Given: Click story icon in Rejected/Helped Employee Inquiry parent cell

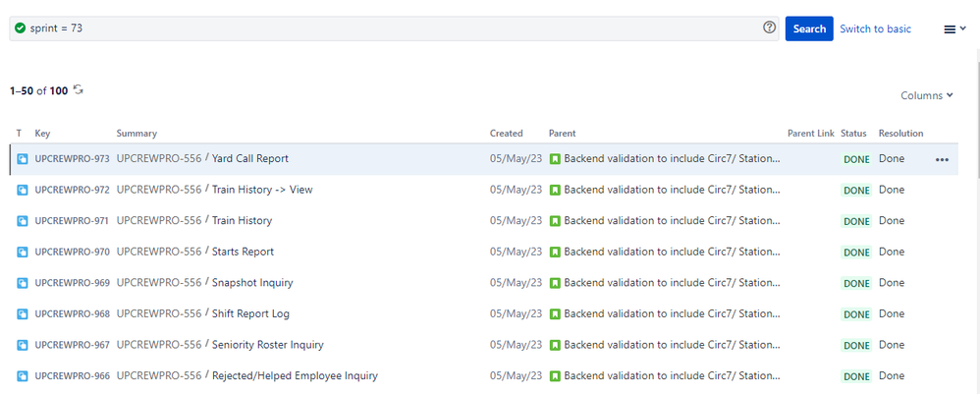Looking at the screenshot, I should click(555, 376).
